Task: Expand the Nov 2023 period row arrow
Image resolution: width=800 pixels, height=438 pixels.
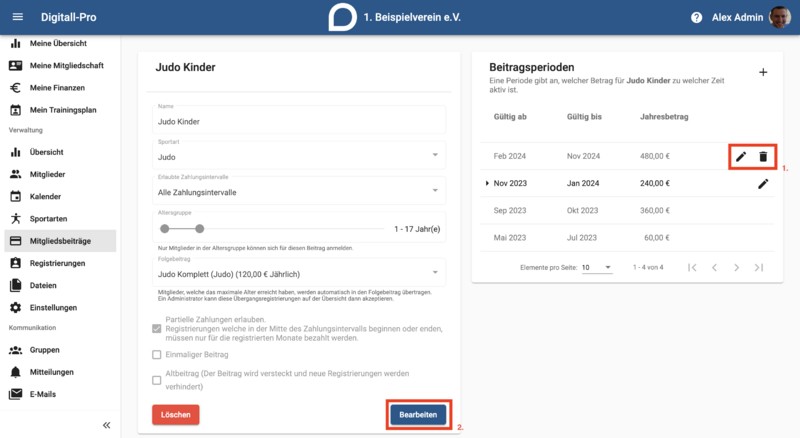Action: click(x=487, y=183)
